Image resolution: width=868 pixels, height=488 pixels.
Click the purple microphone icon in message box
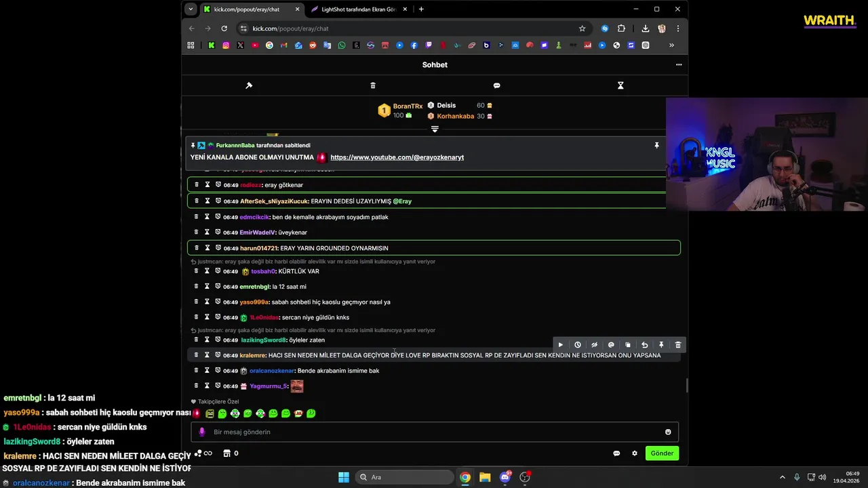[x=201, y=432]
